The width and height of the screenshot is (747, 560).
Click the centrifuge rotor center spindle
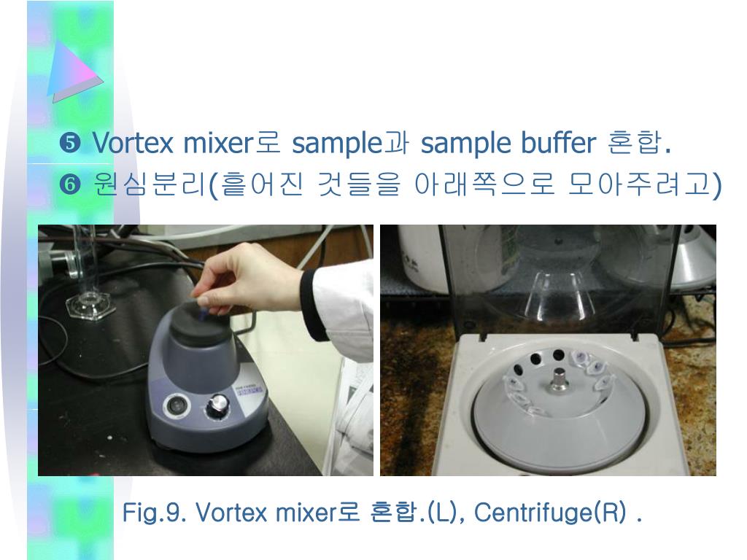[x=558, y=381]
